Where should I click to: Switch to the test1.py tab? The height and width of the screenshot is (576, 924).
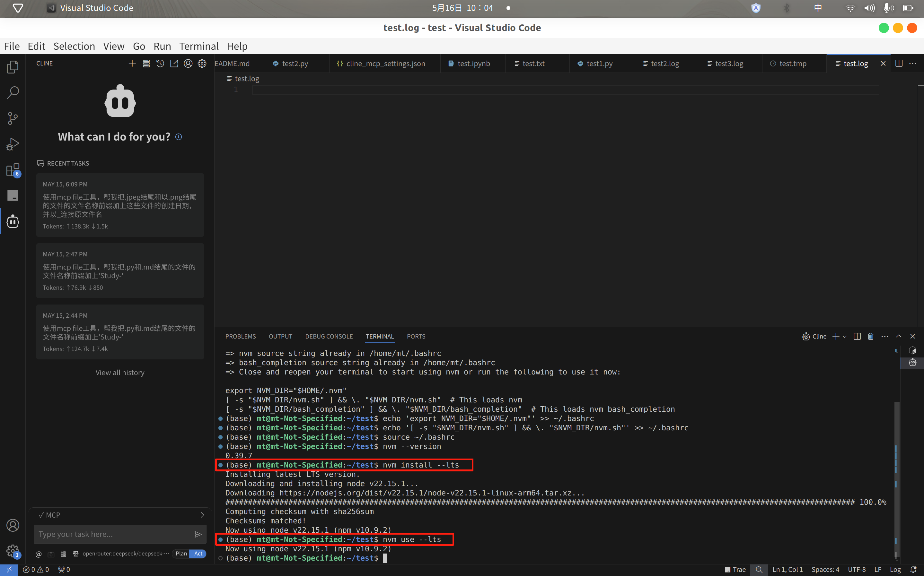tap(599, 64)
